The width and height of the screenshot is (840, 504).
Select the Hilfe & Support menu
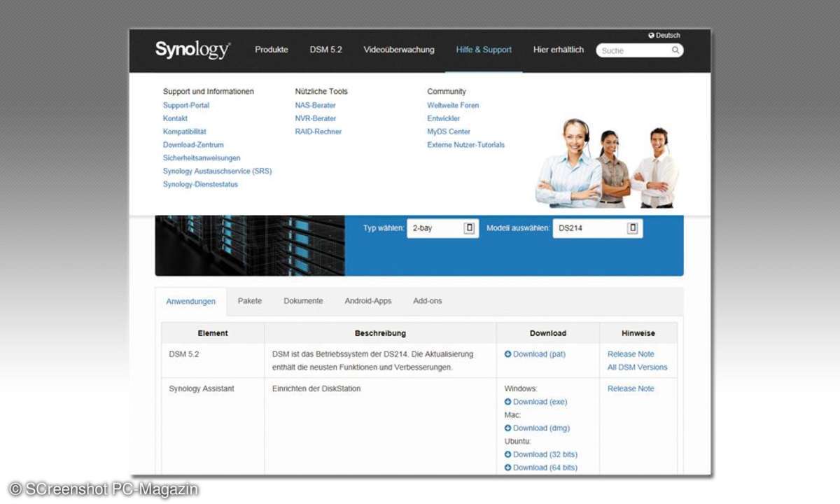(x=484, y=50)
